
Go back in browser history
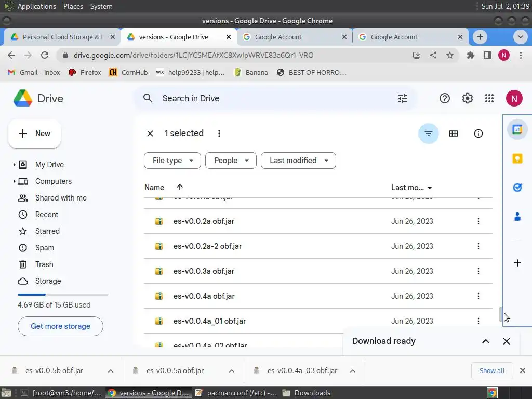tap(11, 55)
